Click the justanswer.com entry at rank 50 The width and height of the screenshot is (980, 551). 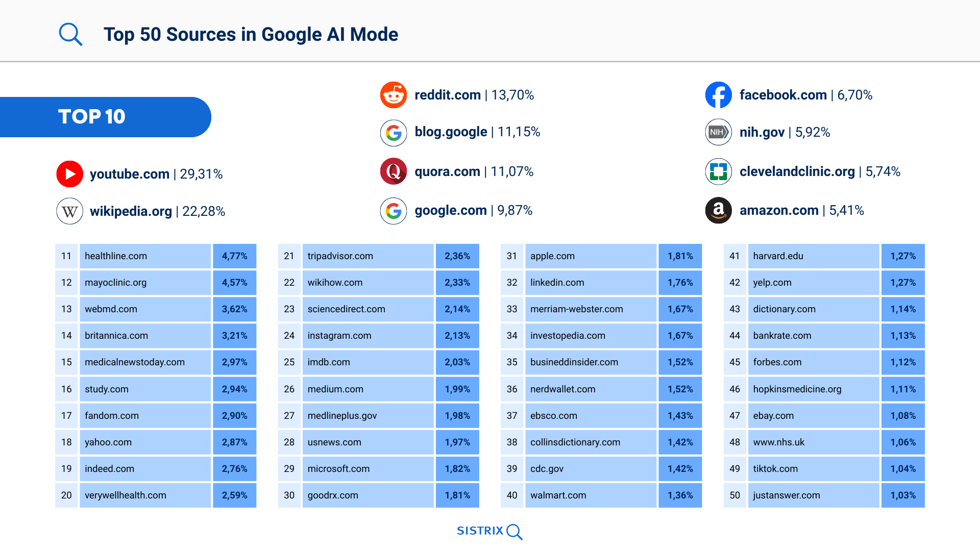(786, 495)
